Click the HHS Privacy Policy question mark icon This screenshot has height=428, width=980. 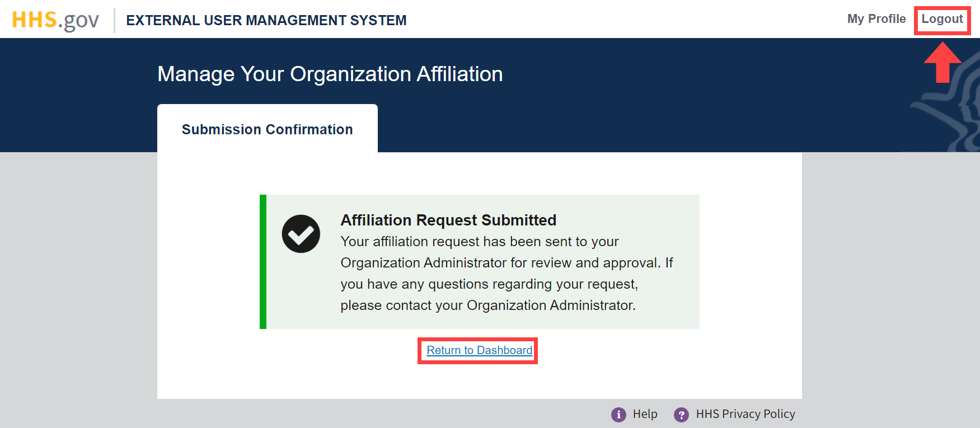tap(682, 414)
